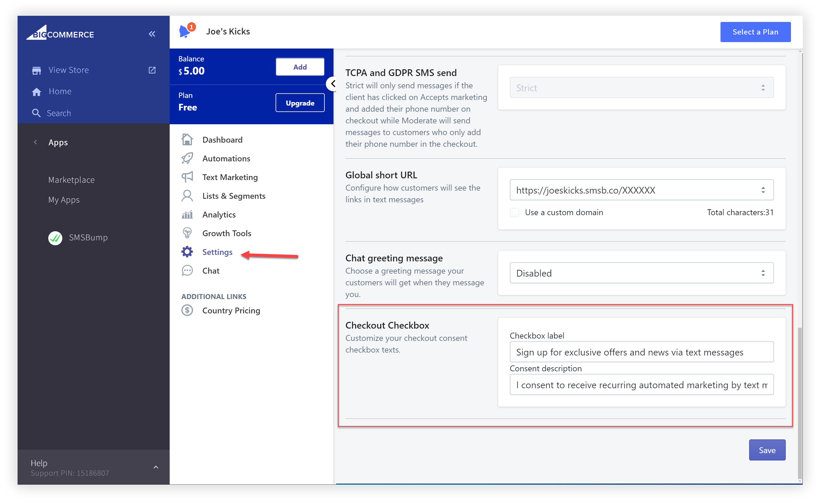
Task: Click the Search magnifier icon
Action: [x=36, y=113]
